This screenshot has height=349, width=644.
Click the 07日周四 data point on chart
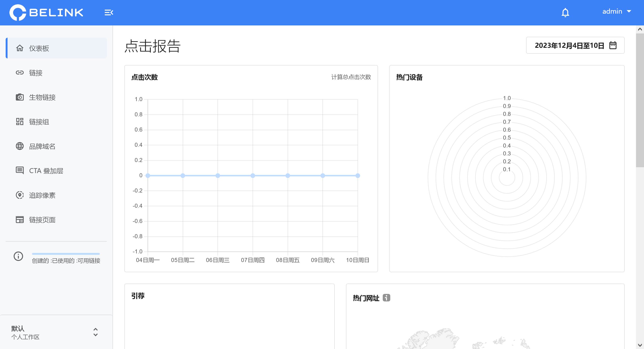tap(253, 176)
